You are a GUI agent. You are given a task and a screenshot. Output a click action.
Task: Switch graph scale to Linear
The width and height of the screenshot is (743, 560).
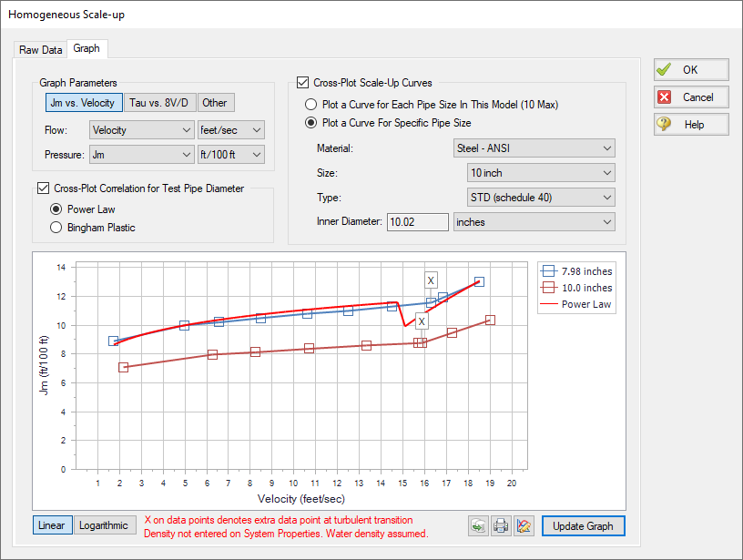point(53,525)
